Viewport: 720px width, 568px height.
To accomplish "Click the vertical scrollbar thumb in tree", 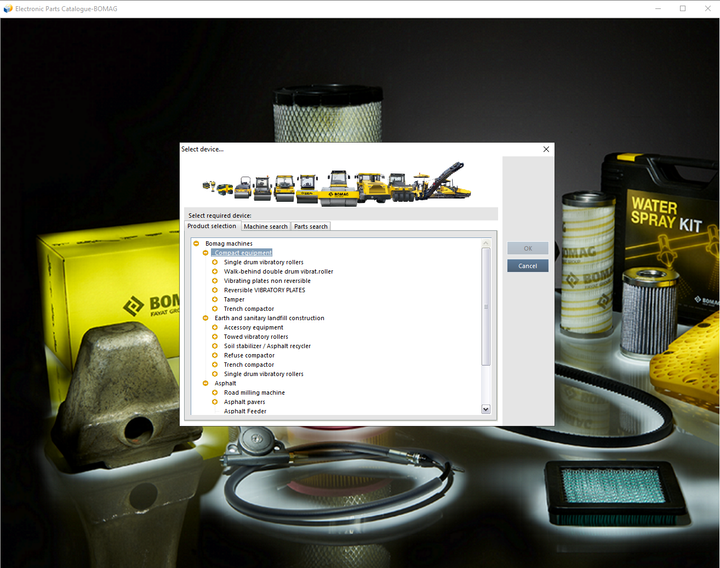I will 485,307.
